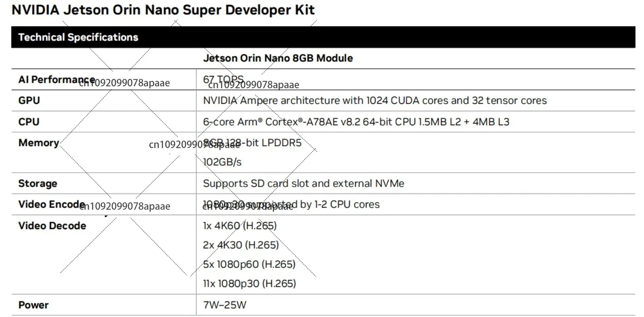Image resolution: width=644 pixels, height=317 pixels.
Task: Click the 102GB/s memory bandwidth value
Action: pyautogui.click(x=222, y=162)
